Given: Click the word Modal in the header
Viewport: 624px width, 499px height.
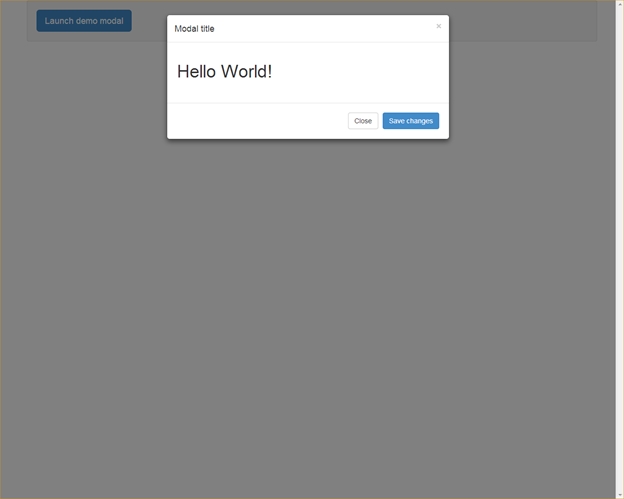Looking at the screenshot, I should coord(185,29).
